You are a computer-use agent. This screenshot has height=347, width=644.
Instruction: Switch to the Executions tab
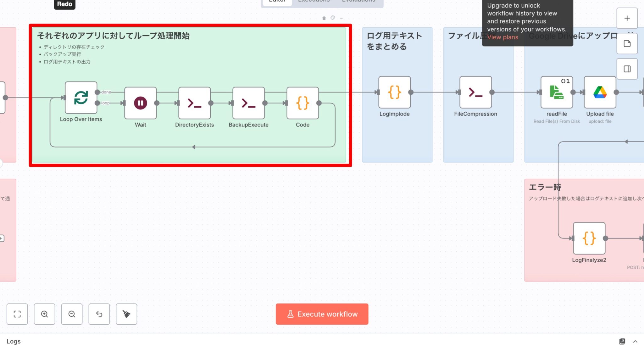[x=314, y=1]
